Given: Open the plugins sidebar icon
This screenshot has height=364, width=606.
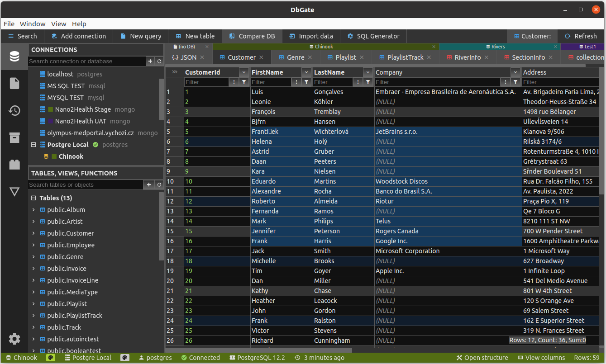Looking at the screenshot, I should (x=14, y=165).
